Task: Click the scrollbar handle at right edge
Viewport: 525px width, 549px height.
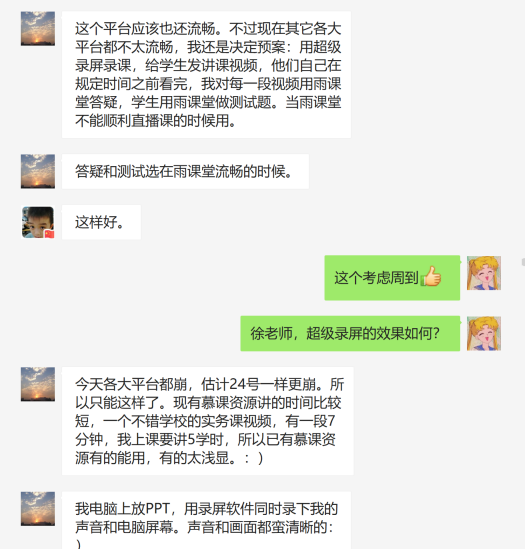Action: (523, 262)
